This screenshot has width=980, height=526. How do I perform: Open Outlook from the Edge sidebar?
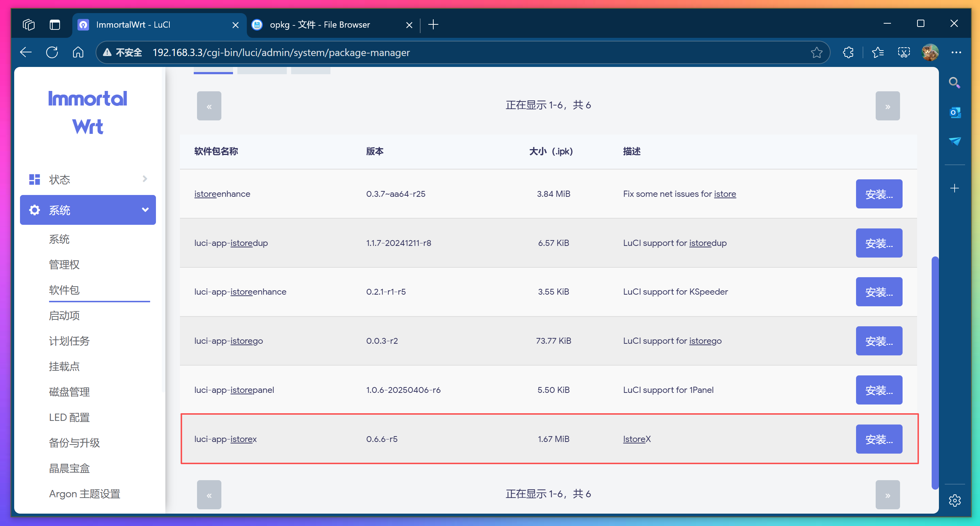pyautogui.click(x=954, y=113)
